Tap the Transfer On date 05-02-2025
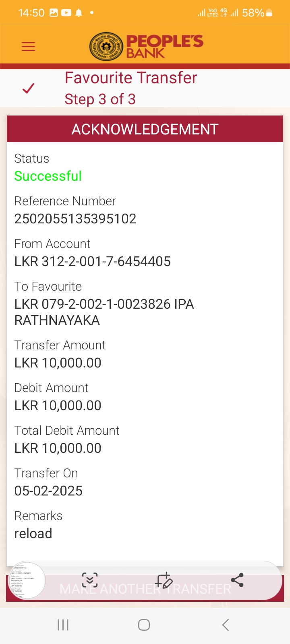 tap(48, 491)
